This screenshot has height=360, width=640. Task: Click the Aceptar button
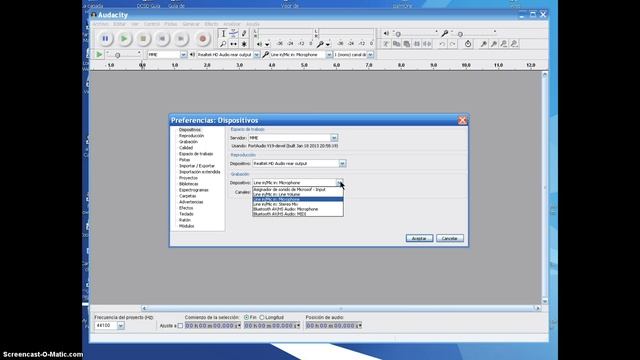(x=419, y=238)
